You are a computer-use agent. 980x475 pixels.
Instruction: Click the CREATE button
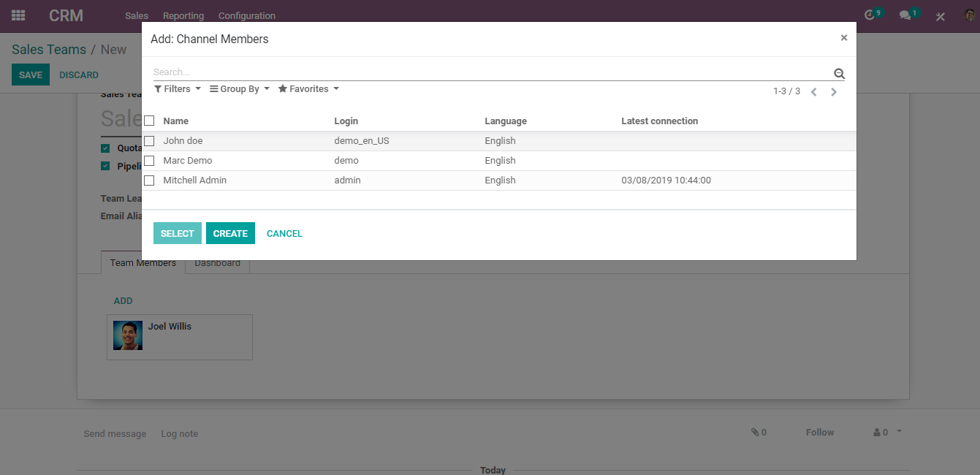coord(230,233)
